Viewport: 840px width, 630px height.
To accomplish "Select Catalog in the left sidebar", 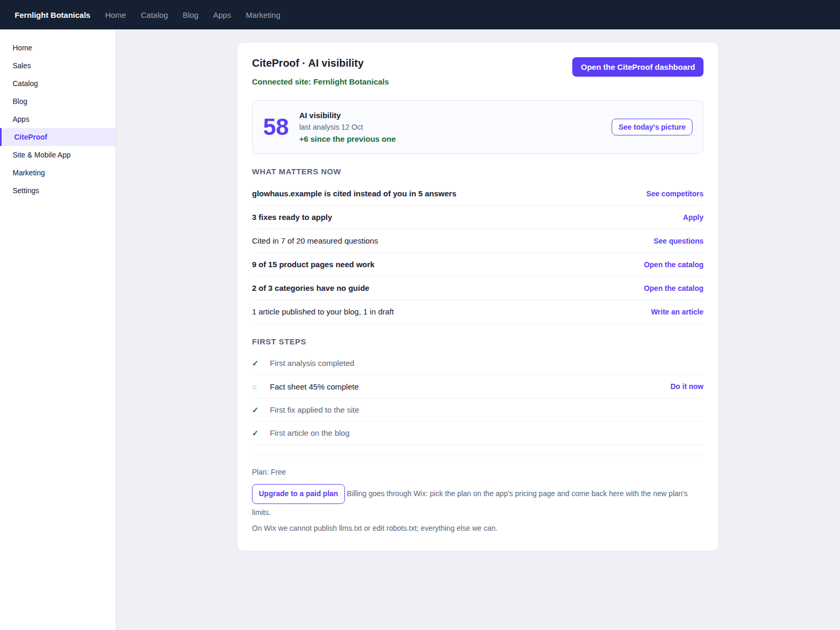I will click(x=58, y=83).
